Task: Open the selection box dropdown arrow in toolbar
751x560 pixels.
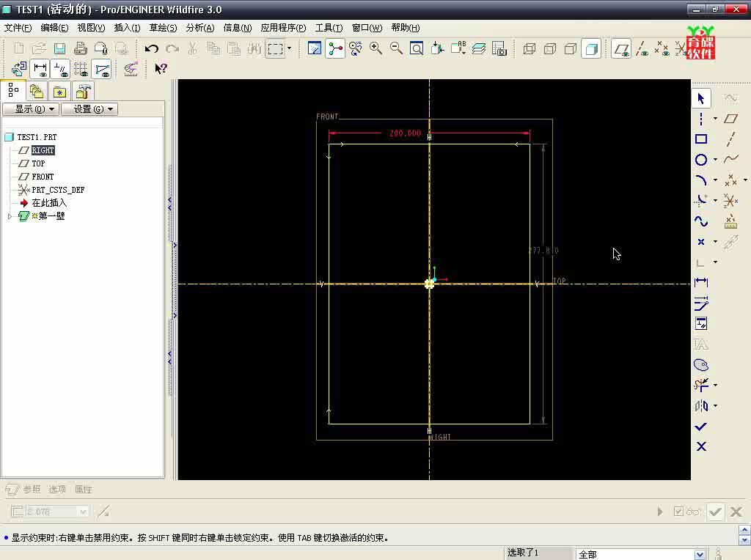Action: [x=289, y=48]
